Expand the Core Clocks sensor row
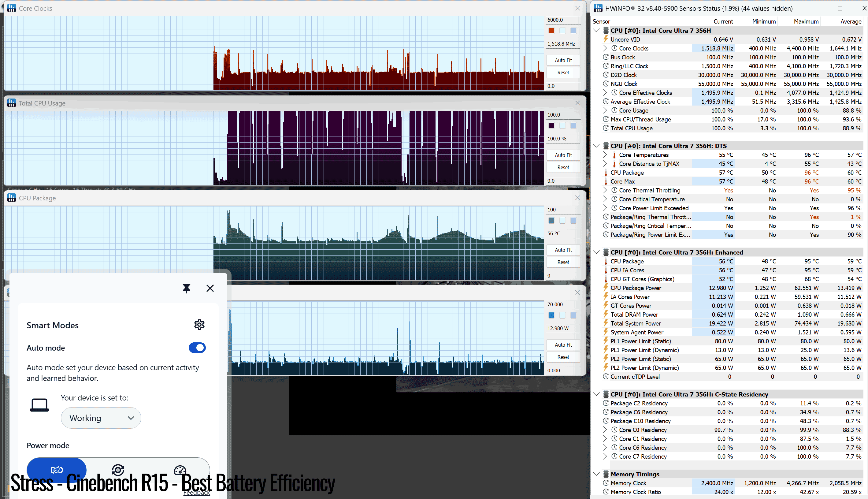 tap(605, 48)
